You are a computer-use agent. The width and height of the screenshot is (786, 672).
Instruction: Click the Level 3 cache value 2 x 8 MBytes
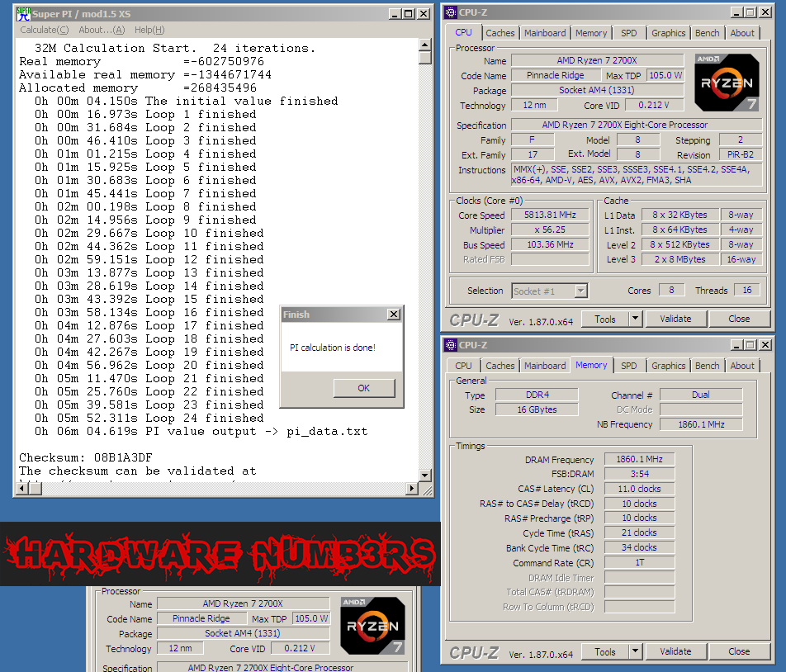(x=679, y=259)
